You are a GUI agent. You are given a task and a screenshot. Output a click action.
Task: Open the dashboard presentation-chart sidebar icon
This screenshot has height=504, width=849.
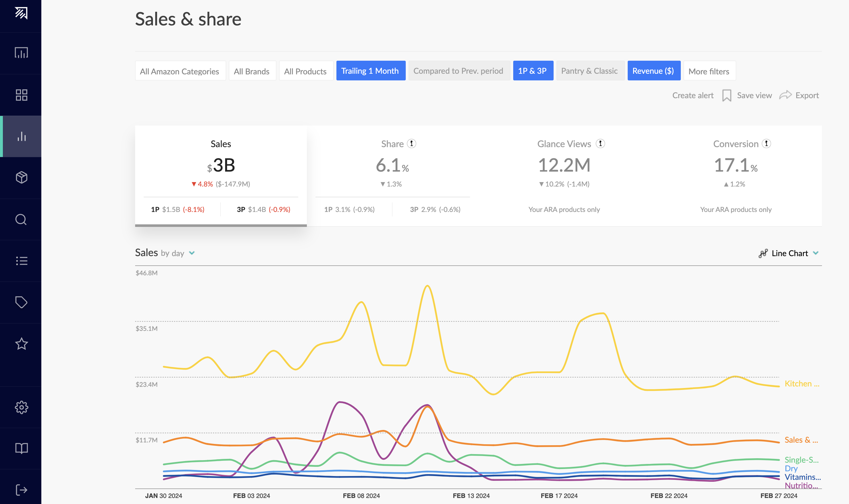click(x=21, y=53)
